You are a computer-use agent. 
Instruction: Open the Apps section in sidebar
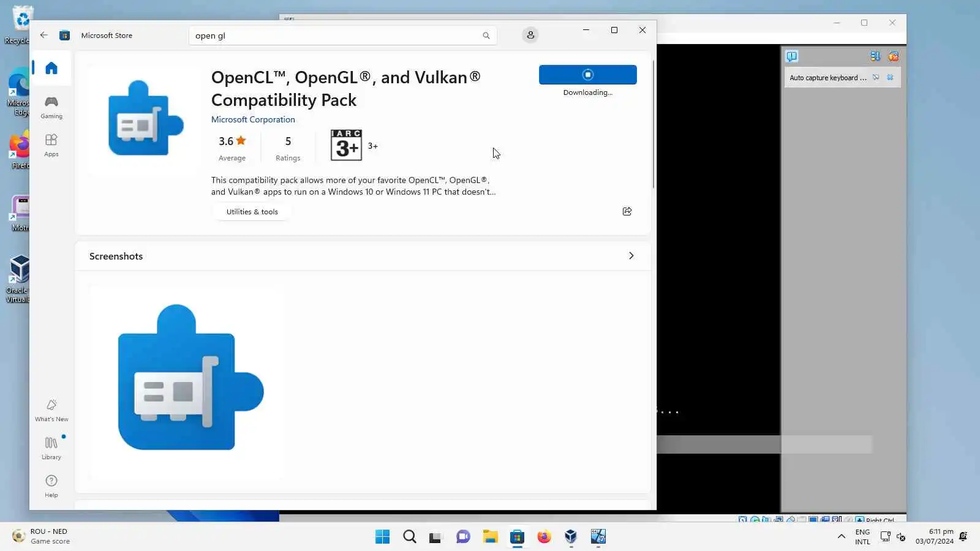pos(51,145)
